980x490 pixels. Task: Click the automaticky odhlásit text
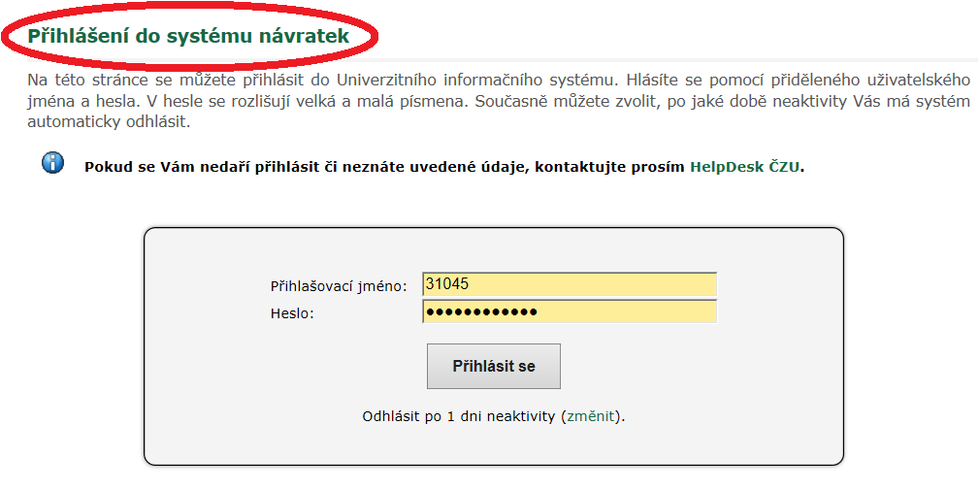pos(107,122)
